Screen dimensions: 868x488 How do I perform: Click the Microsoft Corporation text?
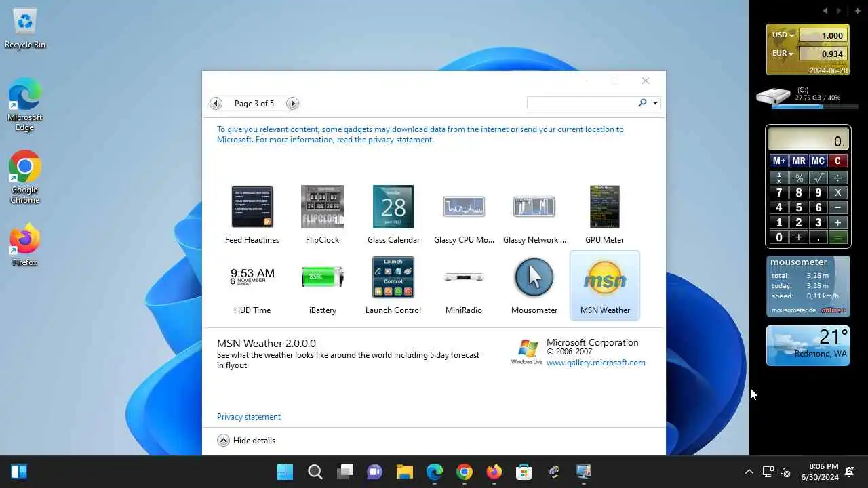(593, 342)
